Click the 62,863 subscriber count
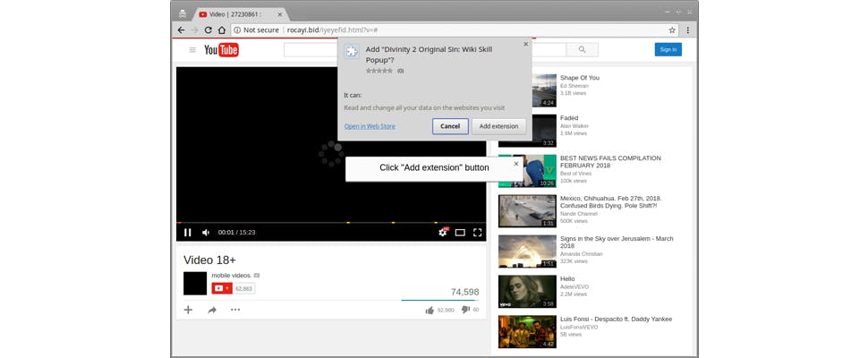Viewport: 868px width, 358px height. 243,288
